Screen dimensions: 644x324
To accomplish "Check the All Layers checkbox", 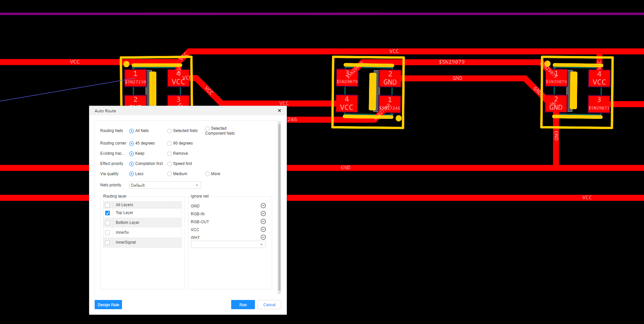I will pyautogui.click(x=107, y=204).
